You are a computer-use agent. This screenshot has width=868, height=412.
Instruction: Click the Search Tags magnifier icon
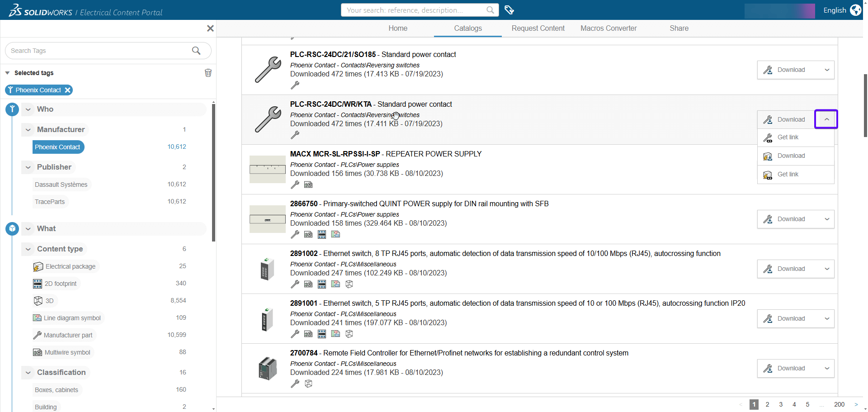pyautogui.click(x=196, y=51)
